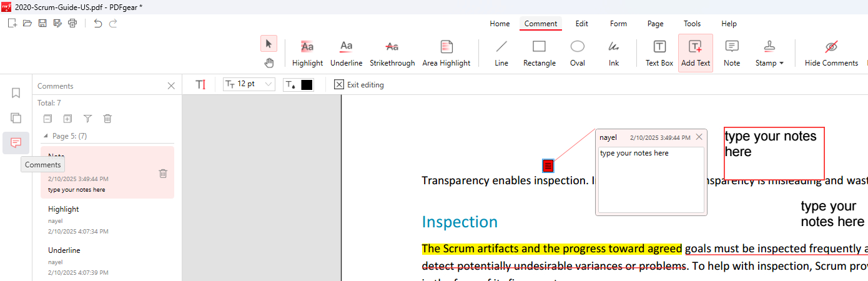Image resolution: width=868 pixels, height=281 pixels.
Task: Click the New document icon
Action: [12, 23]
